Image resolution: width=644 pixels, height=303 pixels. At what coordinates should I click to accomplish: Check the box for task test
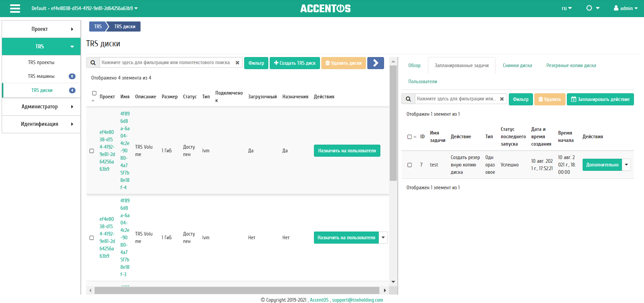tap(410, 165)
